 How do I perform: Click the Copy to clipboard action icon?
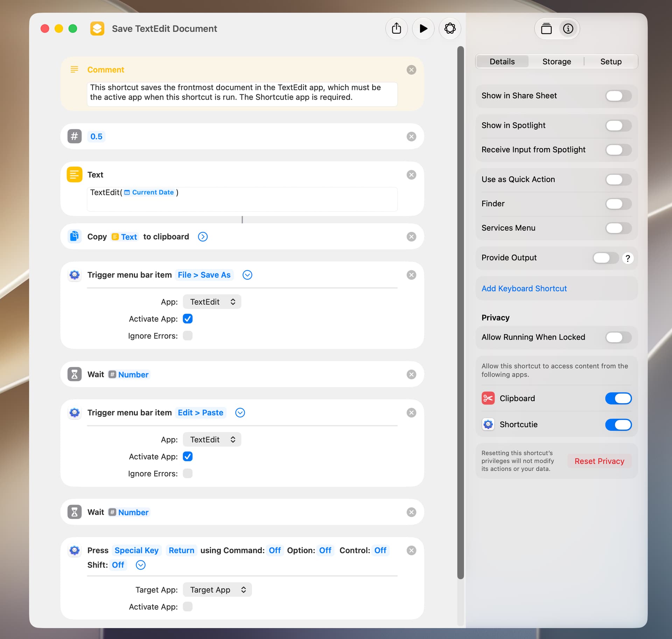(x=75, y=236)
